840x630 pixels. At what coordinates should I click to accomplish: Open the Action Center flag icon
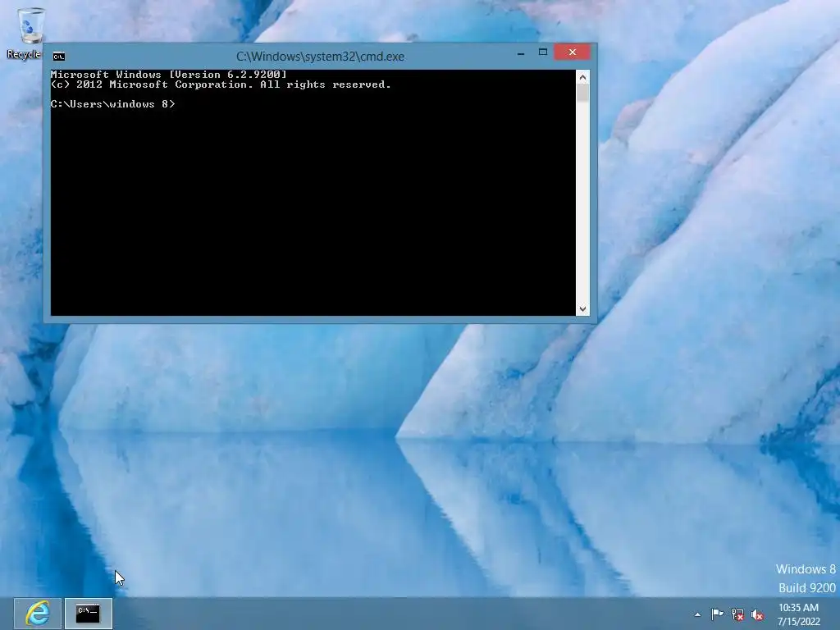[717, 614]
